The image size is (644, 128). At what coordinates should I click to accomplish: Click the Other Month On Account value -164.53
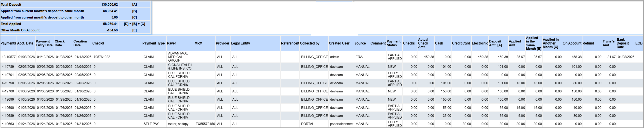coord(112,30)
